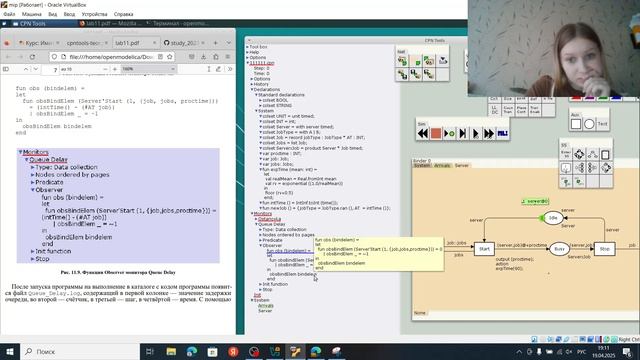This screenshot has height=360, width=640.
Task: Select the second tool in SS palette top row
Action: [x=579, y=154]
